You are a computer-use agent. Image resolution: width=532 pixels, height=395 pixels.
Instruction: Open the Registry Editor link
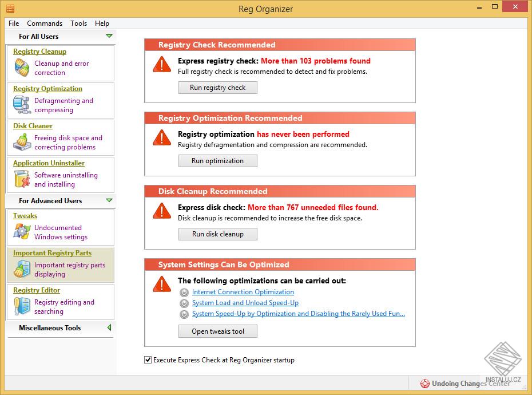pyautogui.click(x=37, y=290)
